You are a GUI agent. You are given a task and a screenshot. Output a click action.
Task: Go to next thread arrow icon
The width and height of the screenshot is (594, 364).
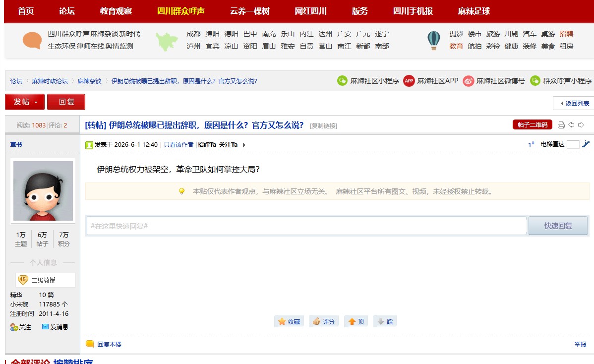point(581,124)
